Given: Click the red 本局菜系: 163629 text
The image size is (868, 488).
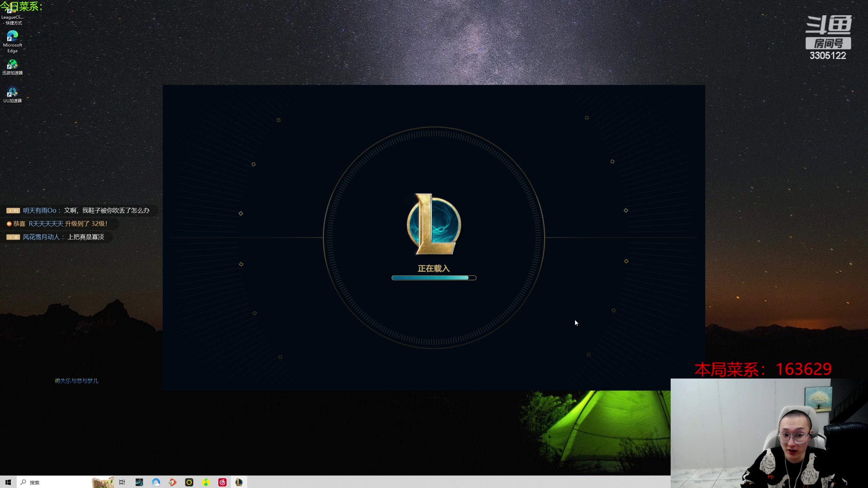Looking at the screenshot, I should coord(763,369).
